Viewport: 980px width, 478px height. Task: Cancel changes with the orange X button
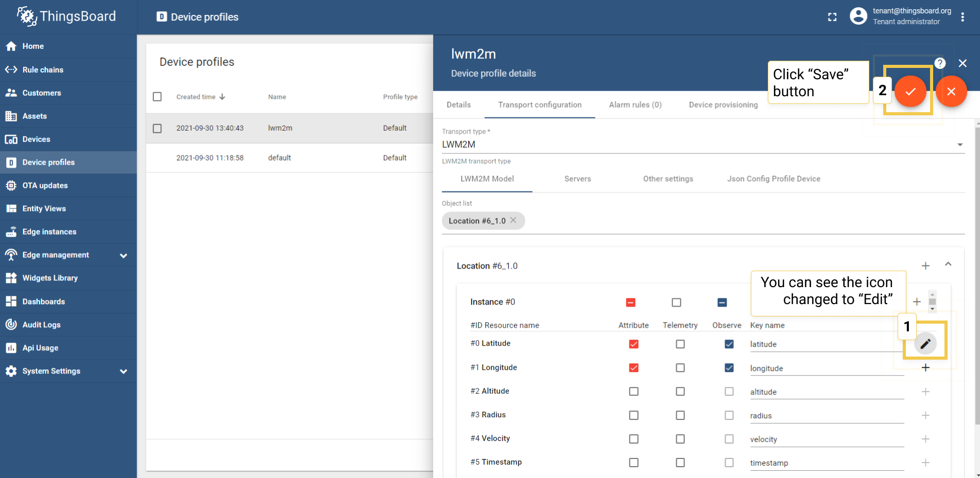(951, 91)
